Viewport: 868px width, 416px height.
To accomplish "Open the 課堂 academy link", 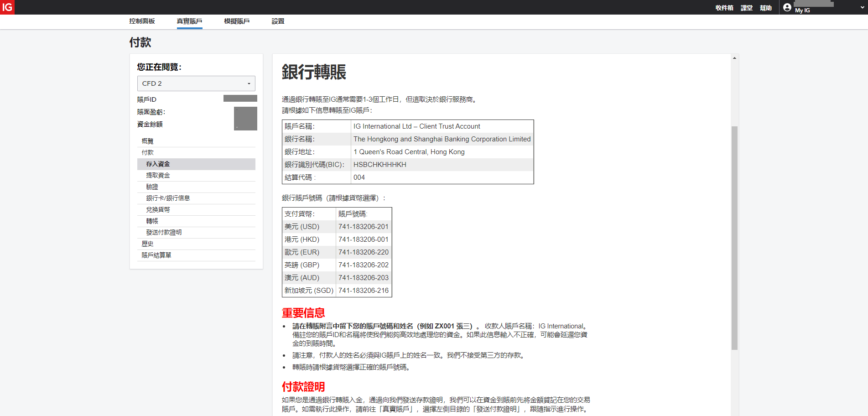I will pos(747,8).
